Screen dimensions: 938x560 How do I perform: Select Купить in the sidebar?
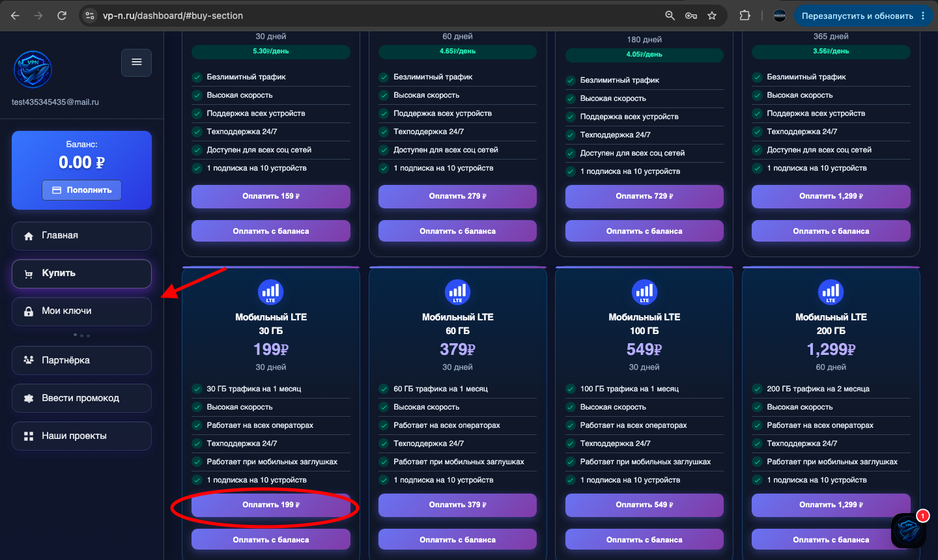81,273
